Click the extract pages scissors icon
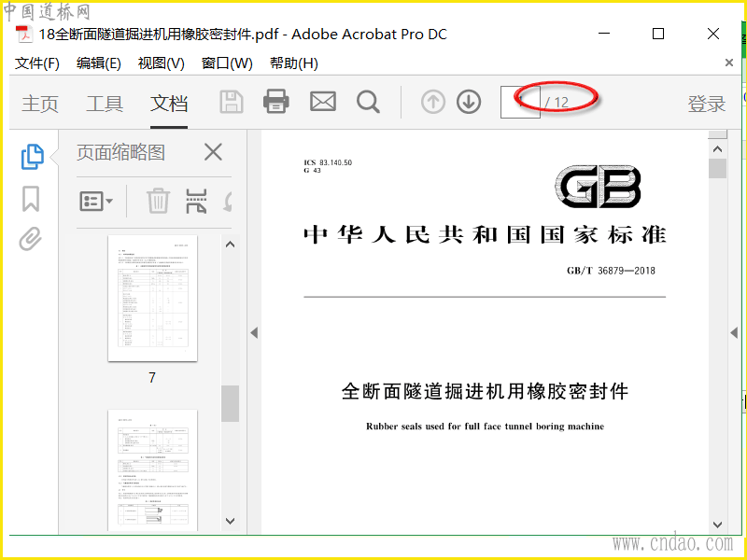This screenshot has width=747, height=560. pos(196,201)
